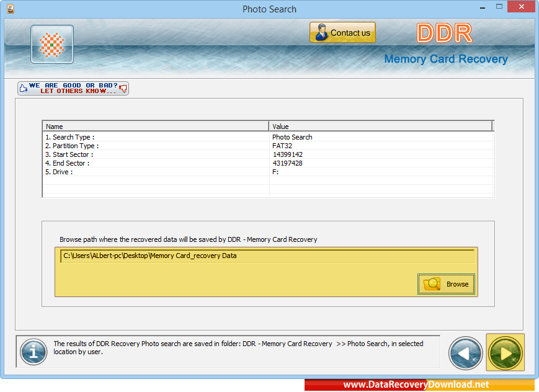This screenshot has width=539, height=392.
Task: Click the blue information icon
Action: pos(33,352)
